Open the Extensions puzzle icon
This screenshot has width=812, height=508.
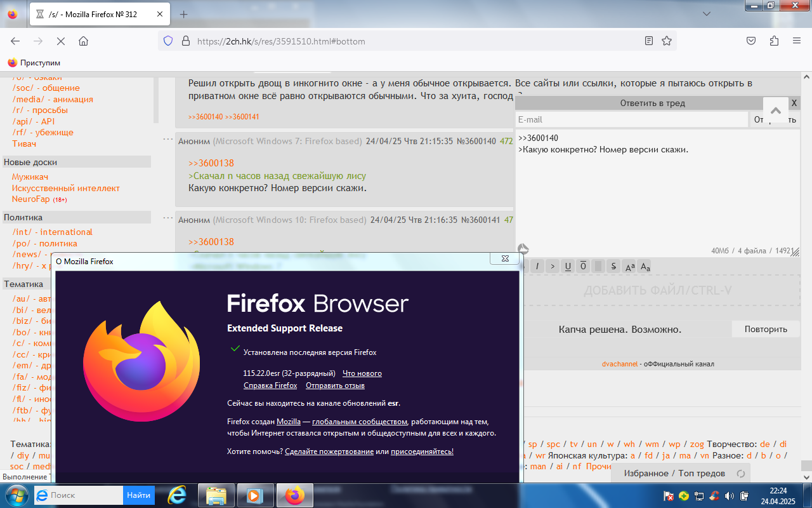click(x=774, y=41)
